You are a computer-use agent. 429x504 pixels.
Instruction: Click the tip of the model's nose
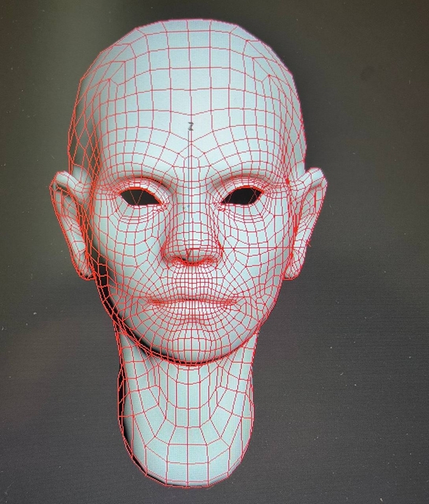coord(192,246)
